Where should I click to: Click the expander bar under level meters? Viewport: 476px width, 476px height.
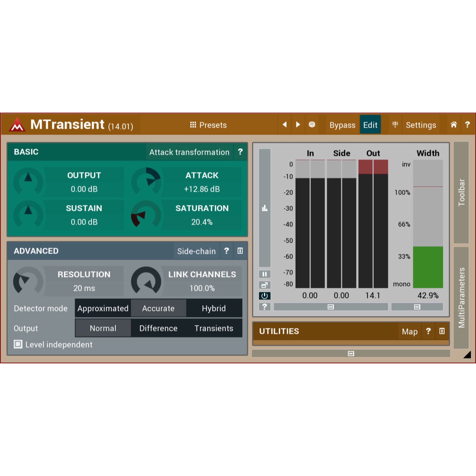pos(331,307)
